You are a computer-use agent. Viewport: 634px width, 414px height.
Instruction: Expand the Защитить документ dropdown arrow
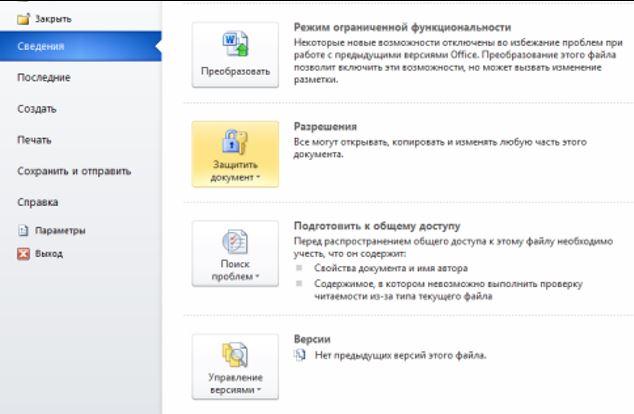click(258, 177)
